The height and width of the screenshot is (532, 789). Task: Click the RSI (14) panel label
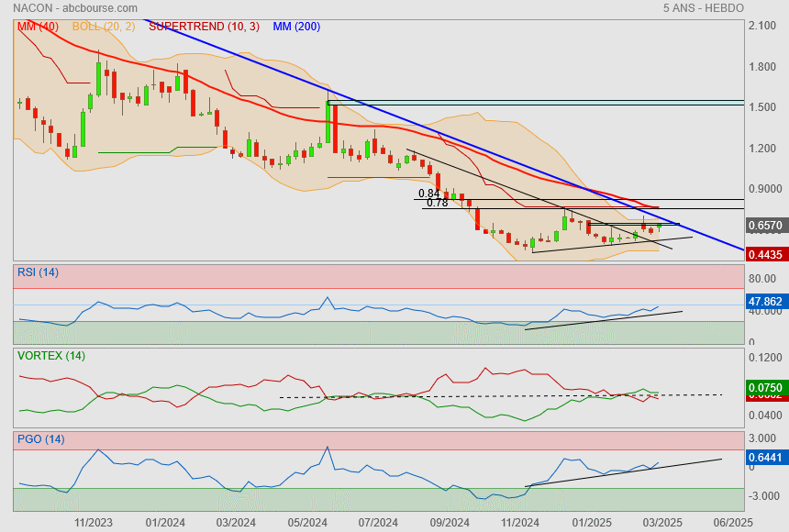(x=38, y=272)
